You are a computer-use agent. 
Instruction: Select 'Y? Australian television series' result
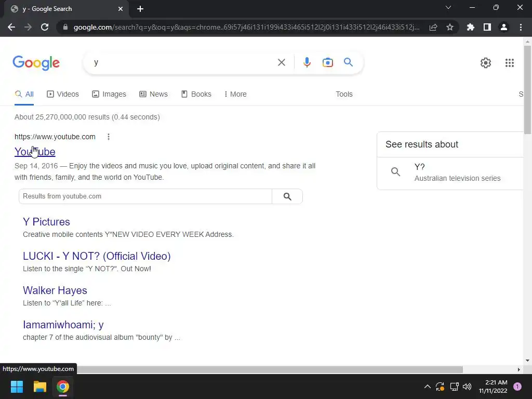click(450, 172)
